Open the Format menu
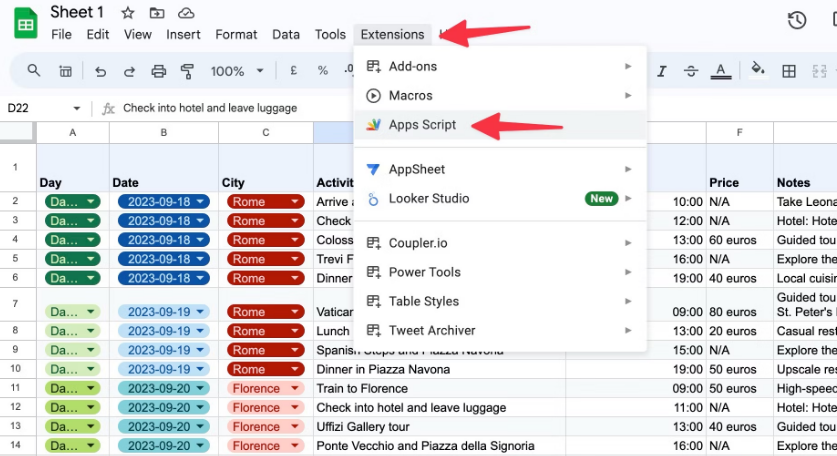Viewport: 837px width, 456px height. pyautogui.click(x=236, y=35)
